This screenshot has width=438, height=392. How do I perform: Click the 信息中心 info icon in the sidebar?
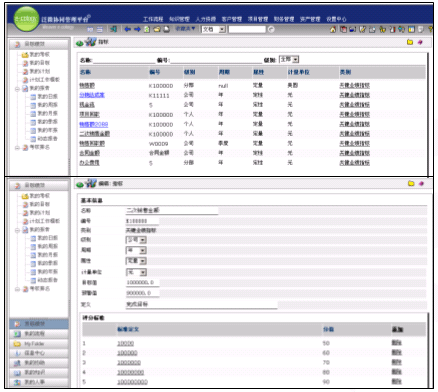tap(18, 353)
